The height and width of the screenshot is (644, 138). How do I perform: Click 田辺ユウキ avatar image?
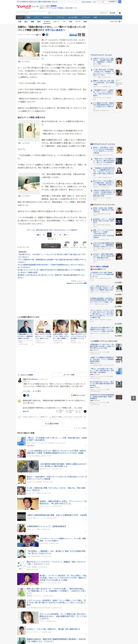(20, 380)
